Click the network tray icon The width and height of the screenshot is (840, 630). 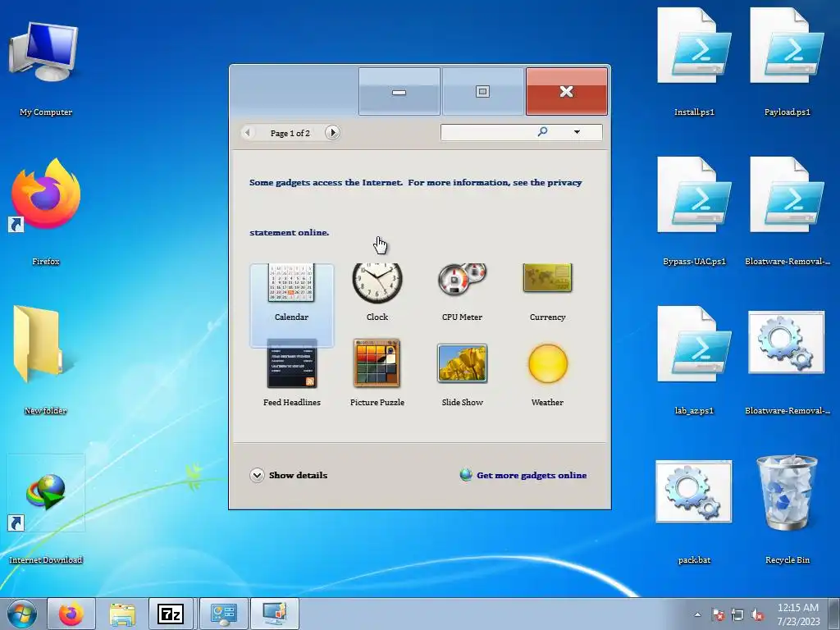(737, 614)
